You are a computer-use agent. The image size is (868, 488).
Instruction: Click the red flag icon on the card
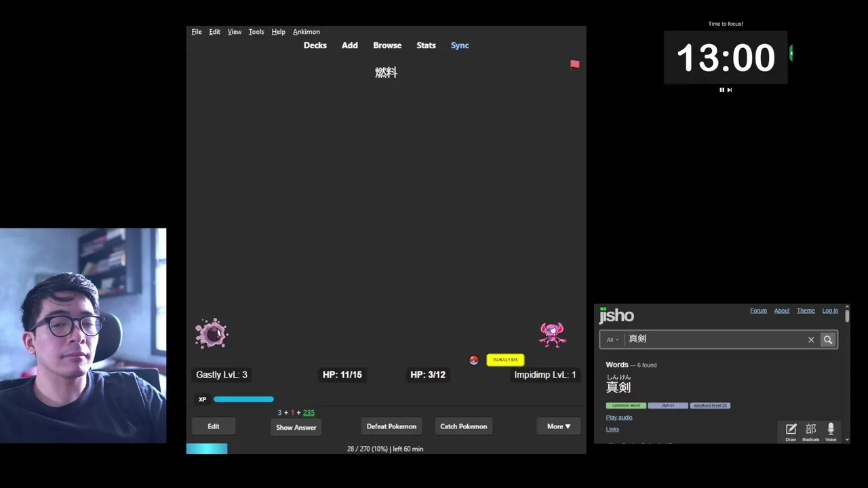575,64
